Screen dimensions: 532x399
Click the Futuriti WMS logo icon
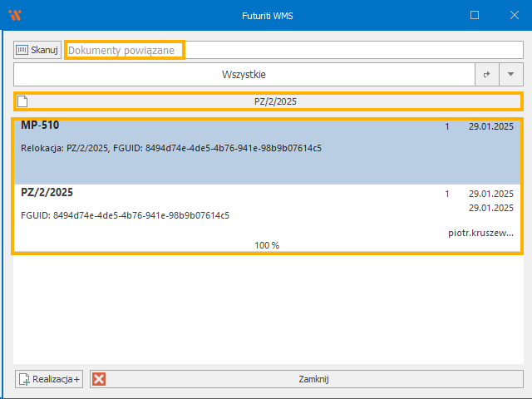tap(14, 15)
